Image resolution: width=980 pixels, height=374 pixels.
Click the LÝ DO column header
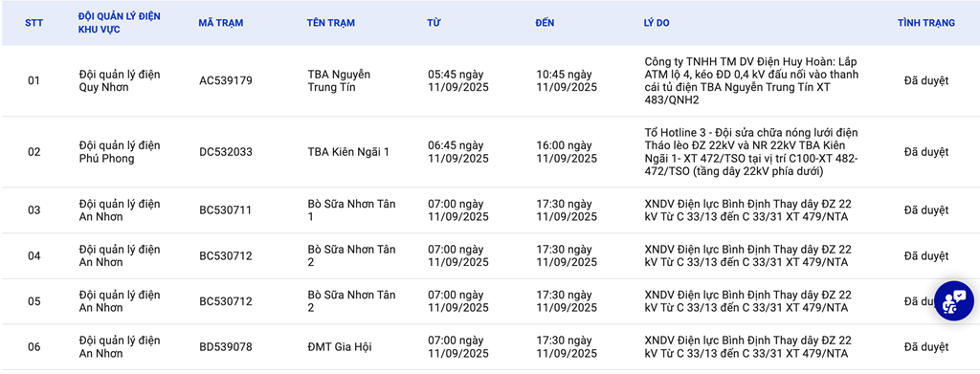pos(657,23)
